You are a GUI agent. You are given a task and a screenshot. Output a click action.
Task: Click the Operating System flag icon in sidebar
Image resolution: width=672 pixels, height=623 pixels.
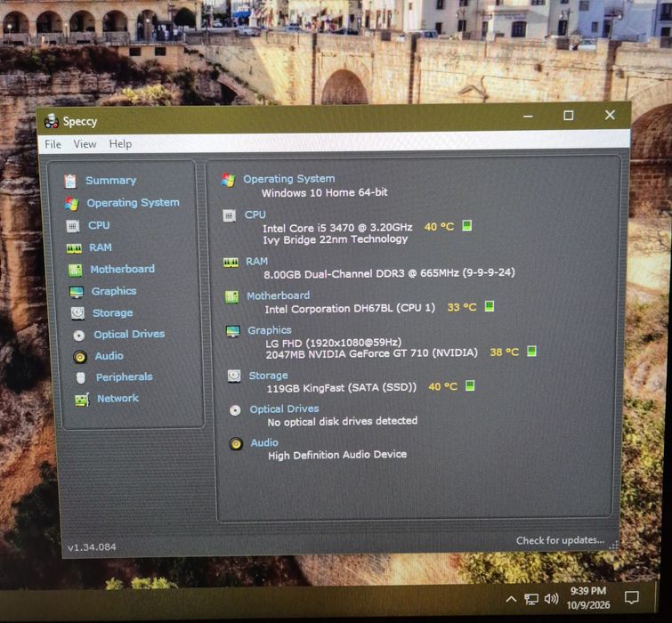point(71,204)
